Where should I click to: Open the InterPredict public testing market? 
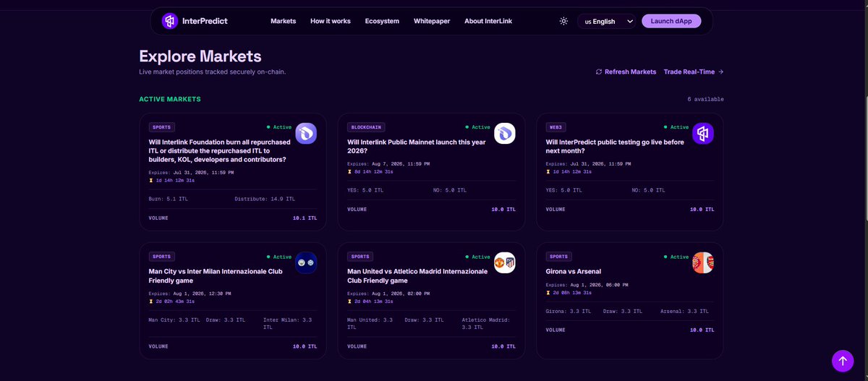pos(615,147)
